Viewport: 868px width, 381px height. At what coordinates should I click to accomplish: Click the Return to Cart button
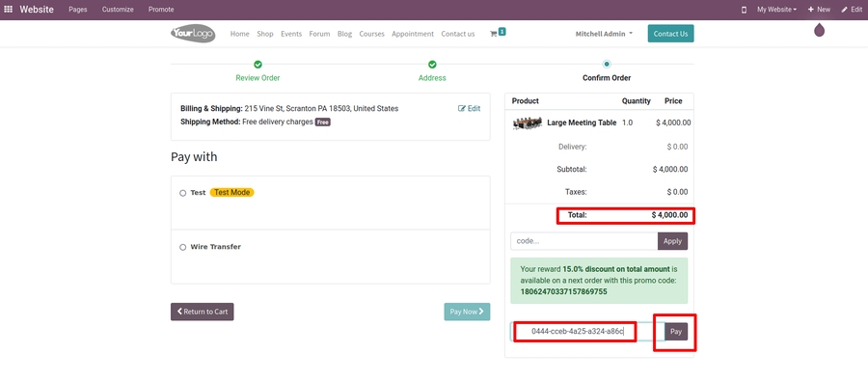pos(203,312)
